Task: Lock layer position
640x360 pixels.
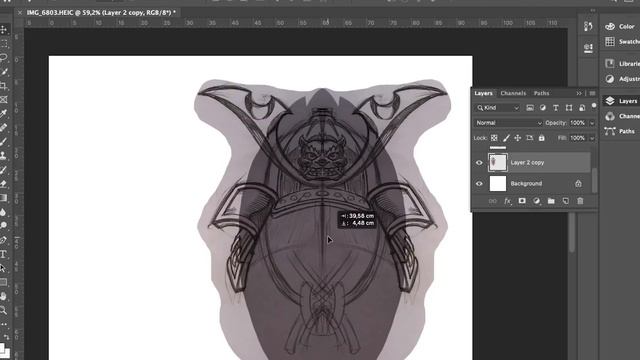Action: click(518, 138)
